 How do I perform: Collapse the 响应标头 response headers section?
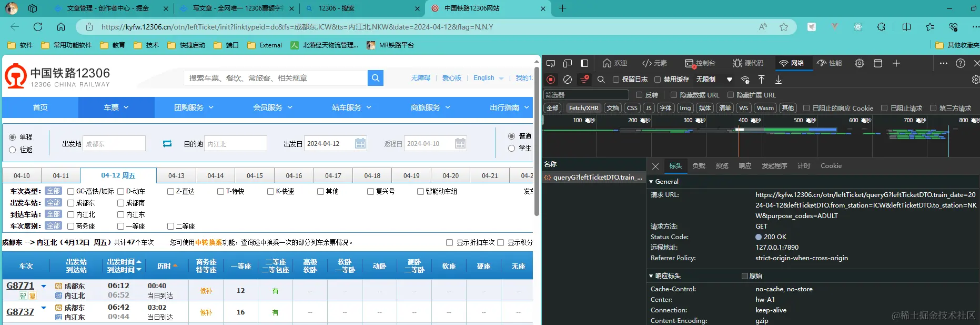pyautogui.click(x=651, y=276)
